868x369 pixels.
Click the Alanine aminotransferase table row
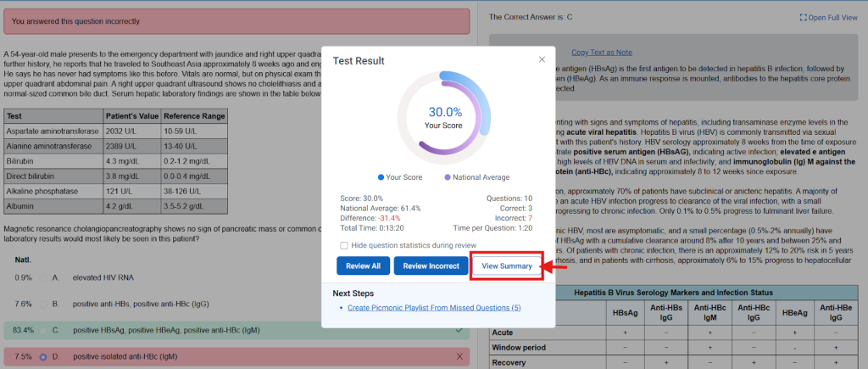115,146
